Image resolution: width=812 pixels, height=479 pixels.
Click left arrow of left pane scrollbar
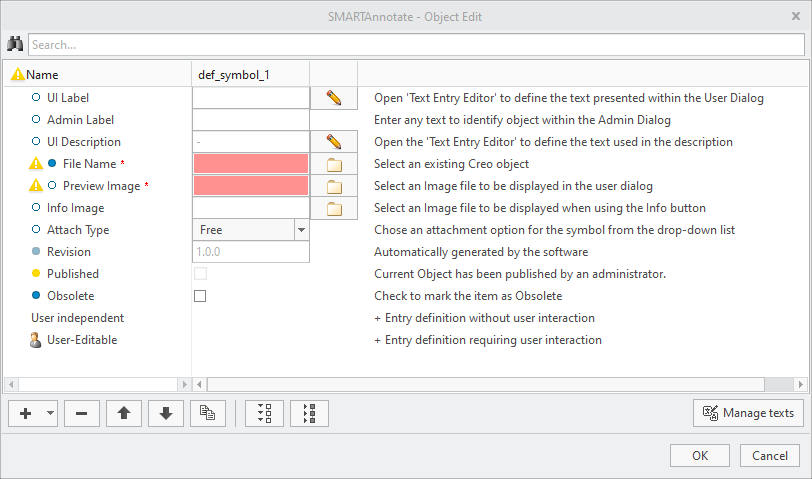11,384
